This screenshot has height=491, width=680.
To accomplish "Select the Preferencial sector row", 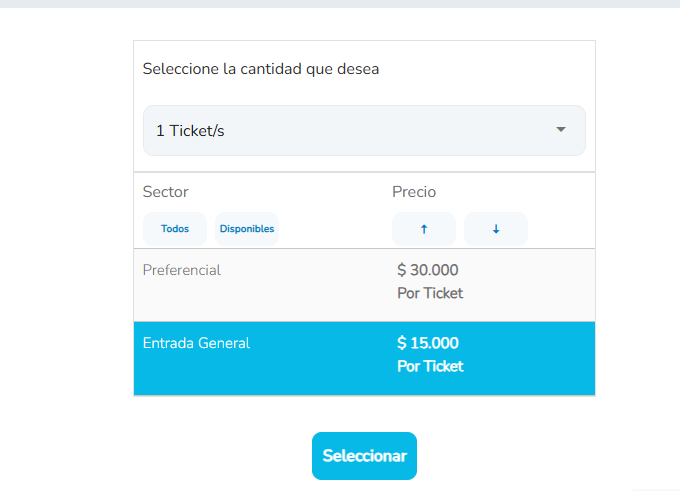I will [364, 284].
